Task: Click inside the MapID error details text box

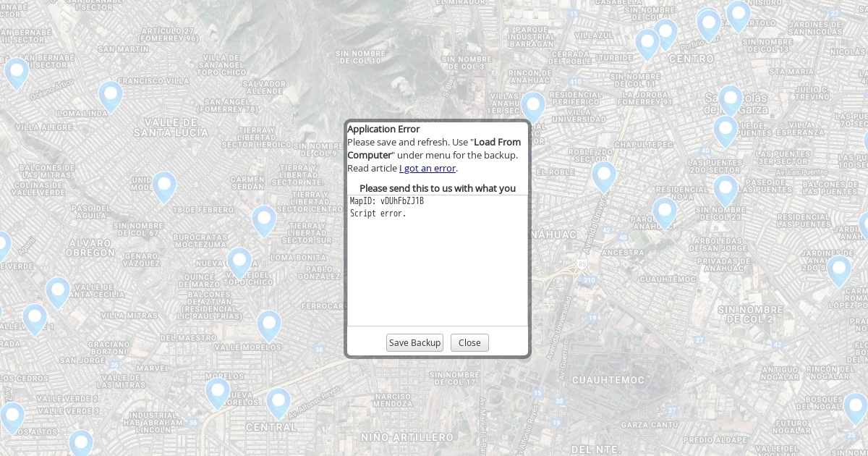Action: 437,261
